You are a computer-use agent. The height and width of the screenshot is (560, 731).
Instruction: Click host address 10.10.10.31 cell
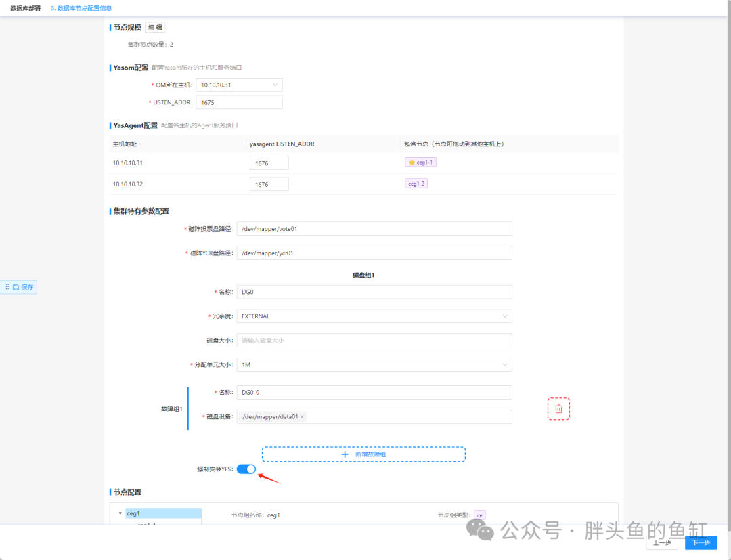(128, 163)
